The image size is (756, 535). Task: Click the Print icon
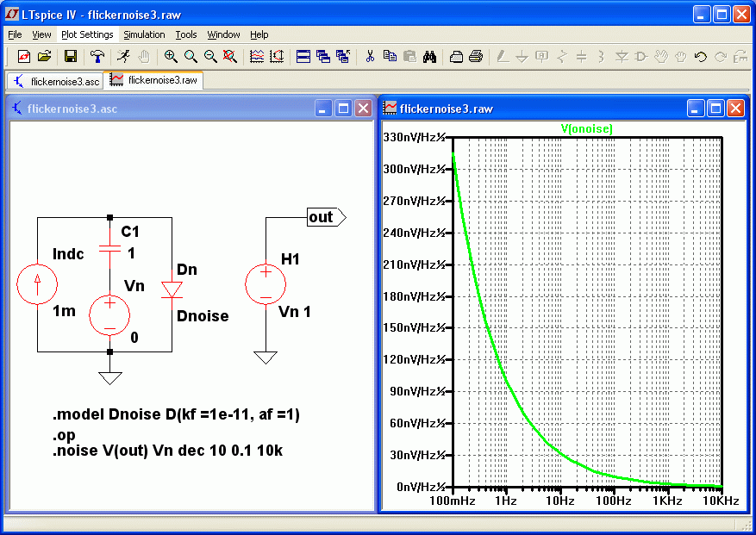click(x=476, y=56)
